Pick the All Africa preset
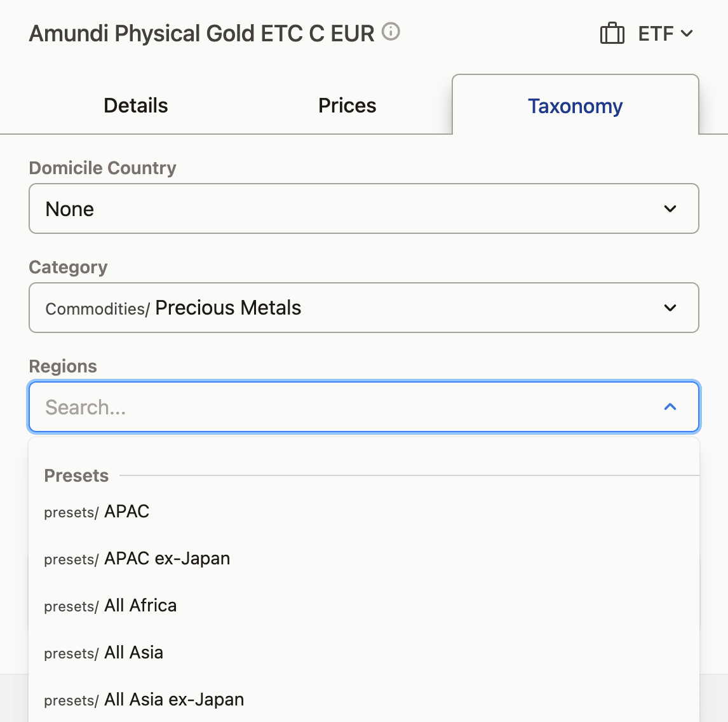Screen dimensions: 728x722 tap(140, 606)
